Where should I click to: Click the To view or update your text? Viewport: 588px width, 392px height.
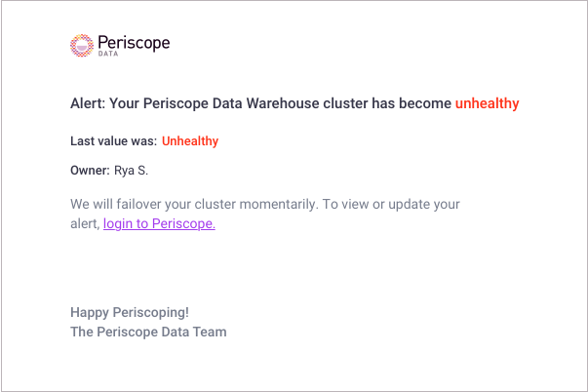pyautogui.click(x=391, y=205)
